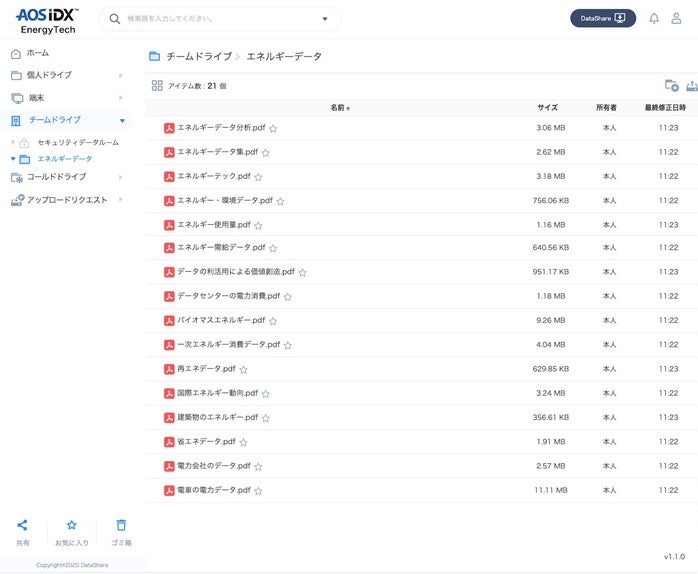Click PDF icon of 省エネデータ.pdf

tap(169, 442)
